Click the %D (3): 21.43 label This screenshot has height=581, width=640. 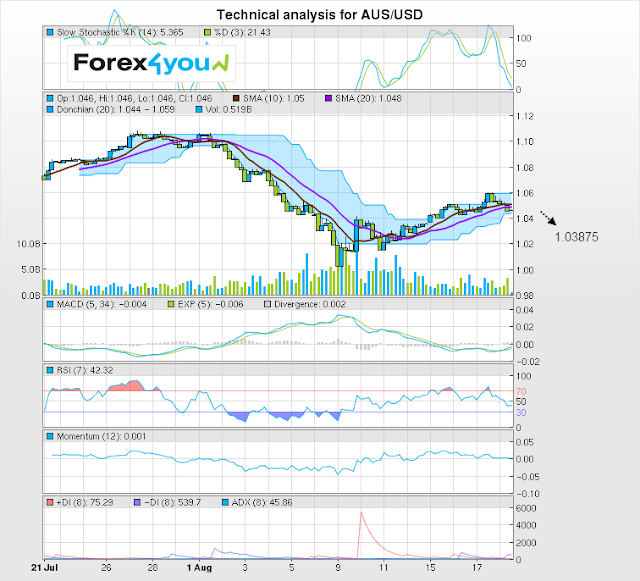[242, 32]
